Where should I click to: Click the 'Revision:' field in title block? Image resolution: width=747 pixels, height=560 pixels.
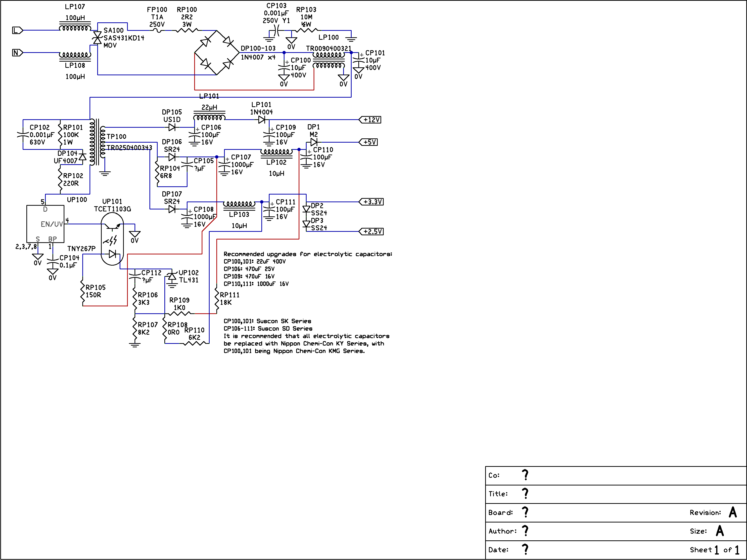(713, 513)
